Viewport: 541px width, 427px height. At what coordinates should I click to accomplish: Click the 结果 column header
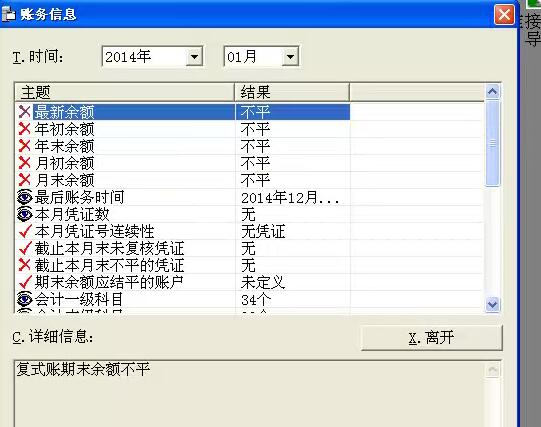pyautogui.click(x=292, y=92)
